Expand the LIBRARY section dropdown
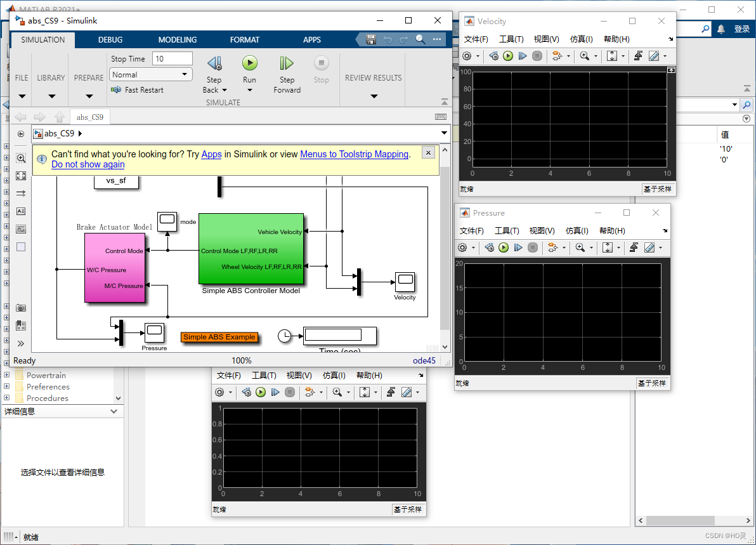This screenshot has width=756, height=545. (51, 96)
